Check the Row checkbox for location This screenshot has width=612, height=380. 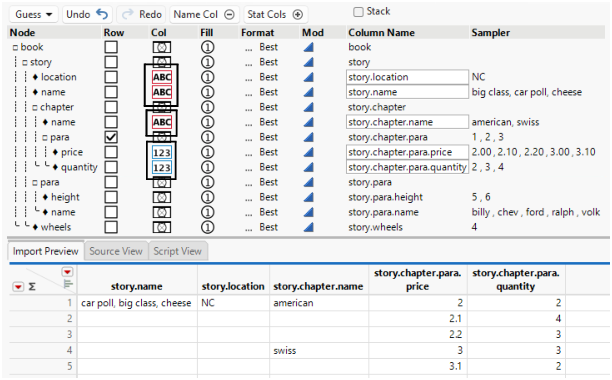(111, 77)
